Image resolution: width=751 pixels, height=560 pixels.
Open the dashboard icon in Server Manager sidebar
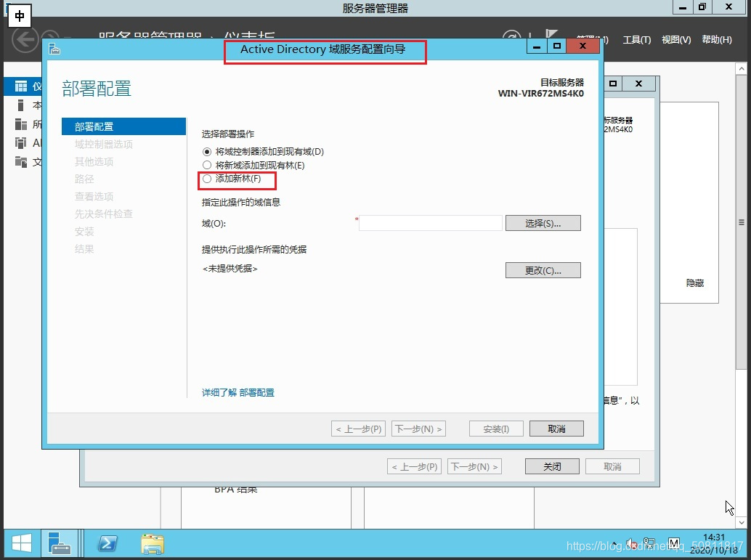tap(21, 86)
